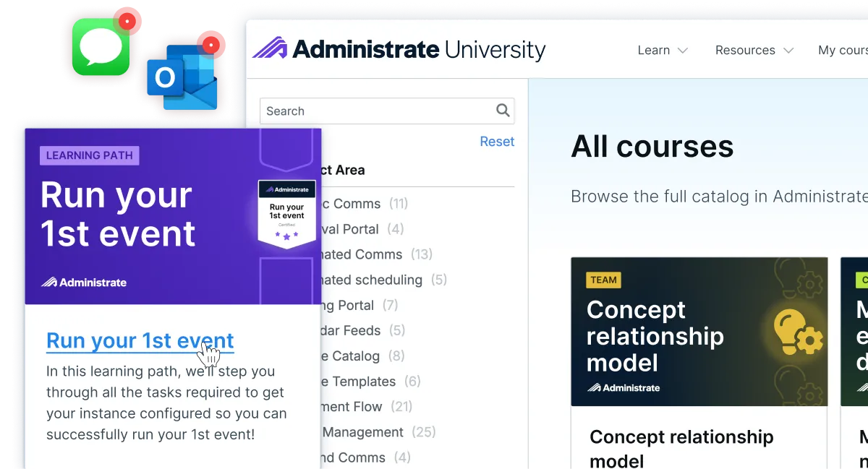The width and height of the screenshot is (868, 469).
Task: Filter by Catalog (8) category
Action: tap(363, 356)
